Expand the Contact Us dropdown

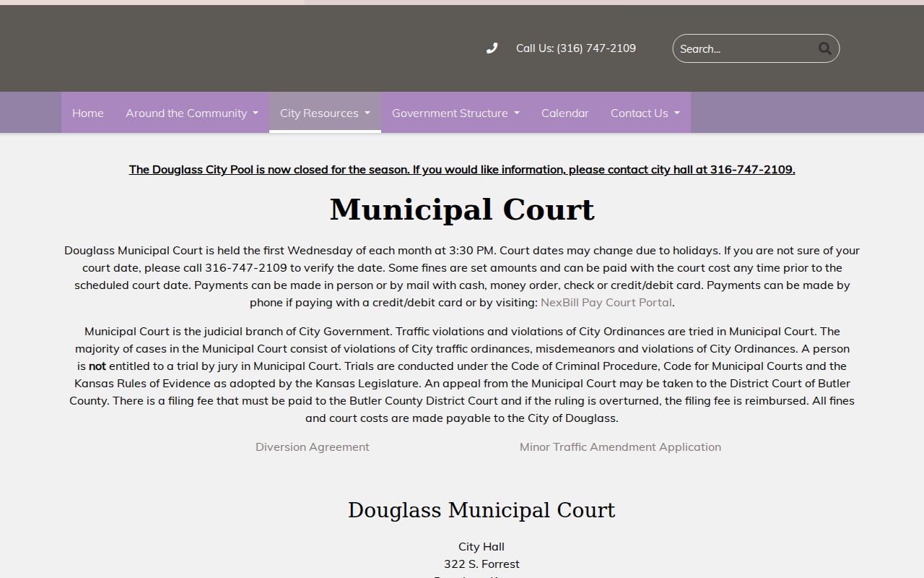(x=645, y=113)
